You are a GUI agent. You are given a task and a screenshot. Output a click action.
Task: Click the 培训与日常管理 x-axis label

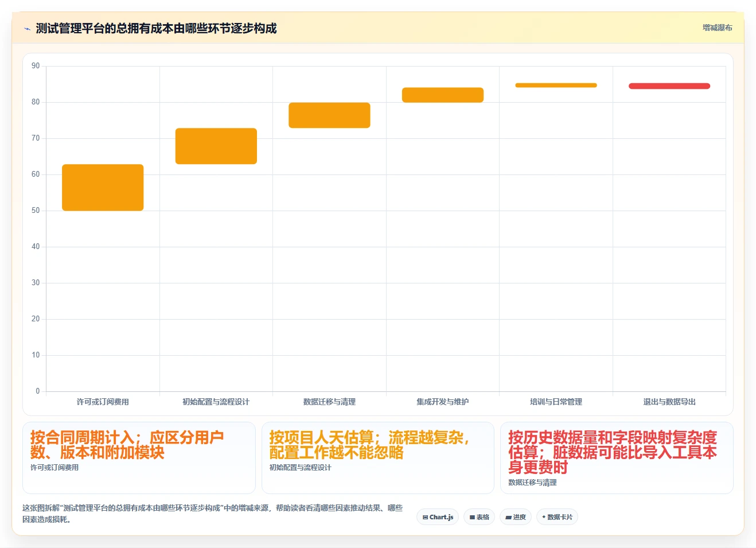click(x=556, y=402)
